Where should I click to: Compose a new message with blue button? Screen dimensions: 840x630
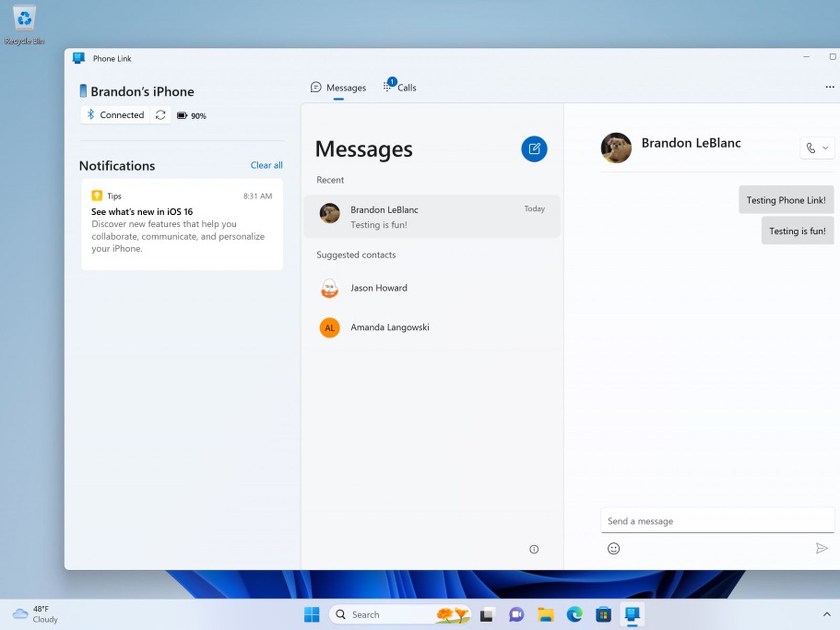click(x=534, y=149)
